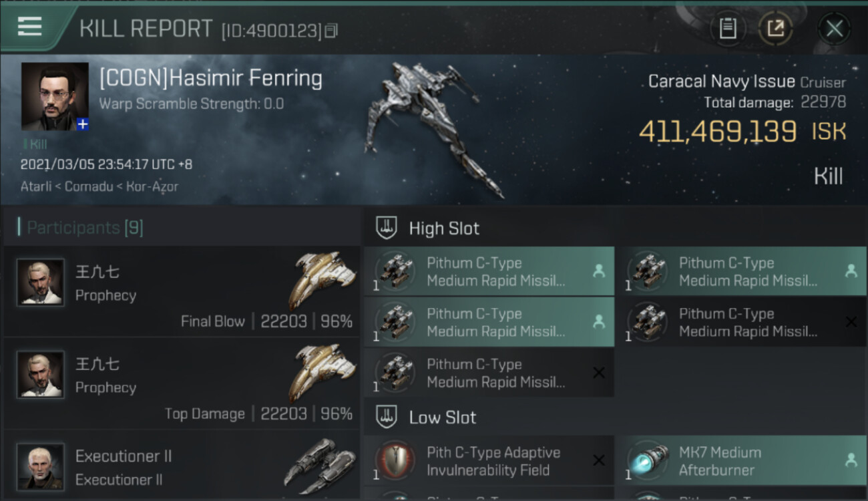Select Pith C-Type Adaptive Invulnerability Field
868x501 pixels.
click(x=493, y=461)
